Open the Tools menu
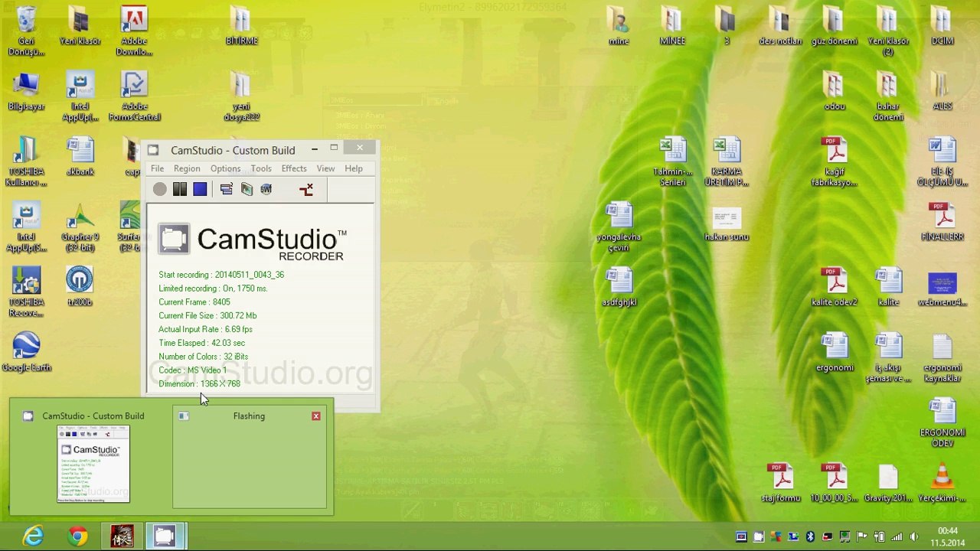The width and height of the screenshot is (980, 551). tap(261, 168)
